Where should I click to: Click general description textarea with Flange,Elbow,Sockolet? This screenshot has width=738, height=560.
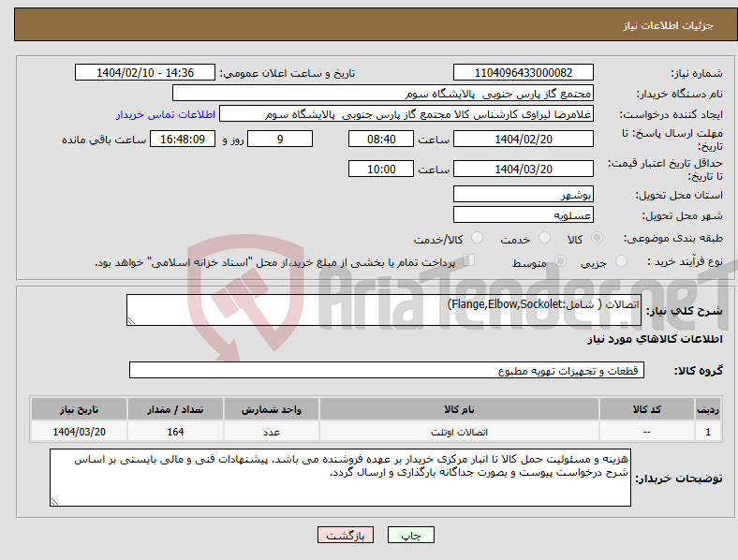tap(384, 310)
